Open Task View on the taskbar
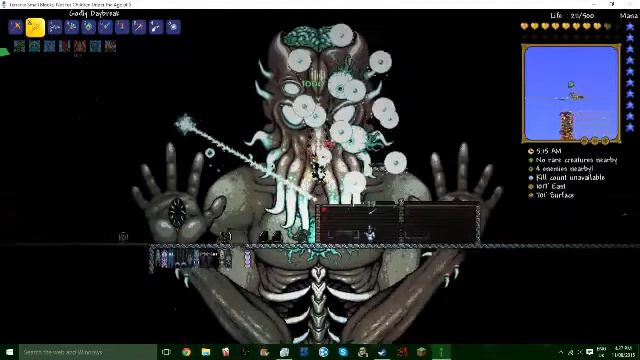This screenshot has height=360, width=640. pos(166,352)
